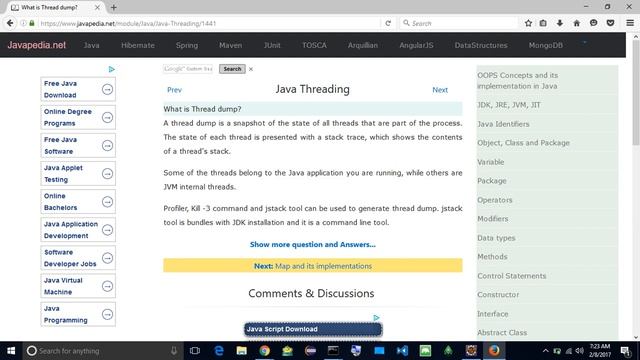Open the DataStructures navbar item
Viewport: 640px width, 360px height.
[x=481, y=45]
